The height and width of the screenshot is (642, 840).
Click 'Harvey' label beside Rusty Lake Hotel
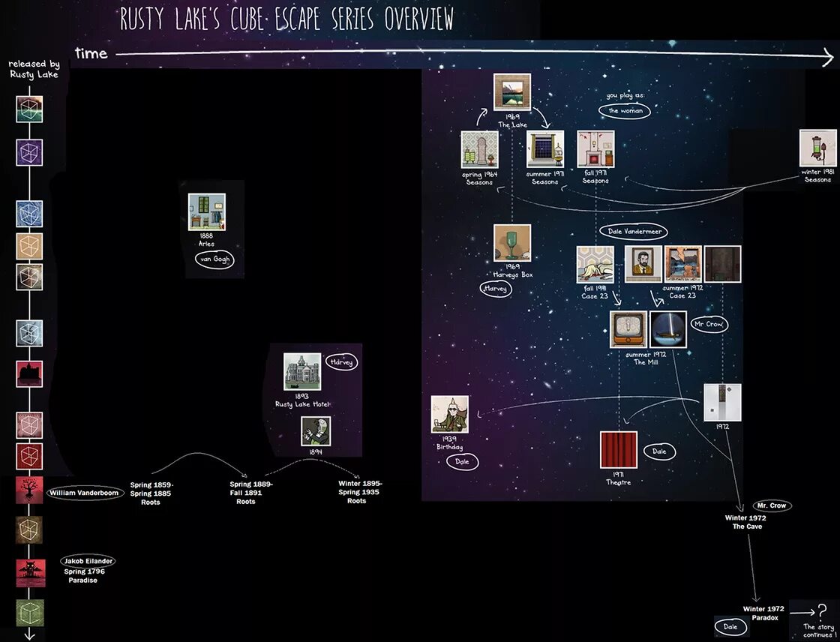click(341, 362)
